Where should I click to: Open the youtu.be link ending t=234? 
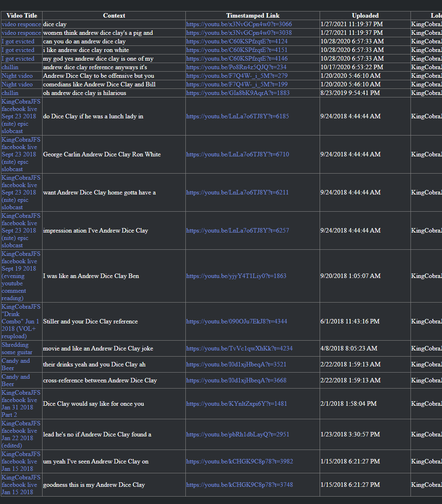pos(236,67)
